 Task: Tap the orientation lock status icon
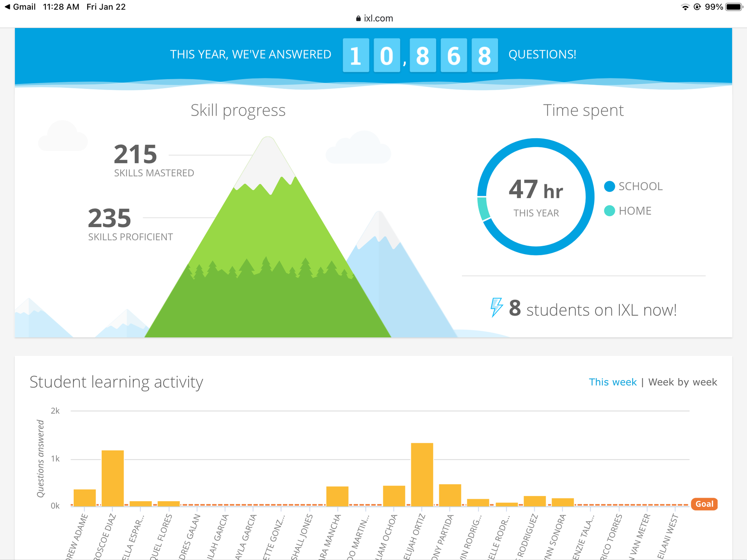coord(697,7)
